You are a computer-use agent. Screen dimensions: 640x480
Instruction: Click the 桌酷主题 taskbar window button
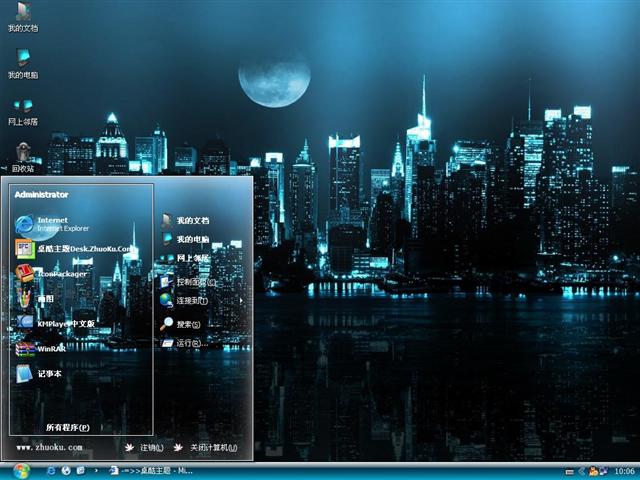tap(150, 470)
